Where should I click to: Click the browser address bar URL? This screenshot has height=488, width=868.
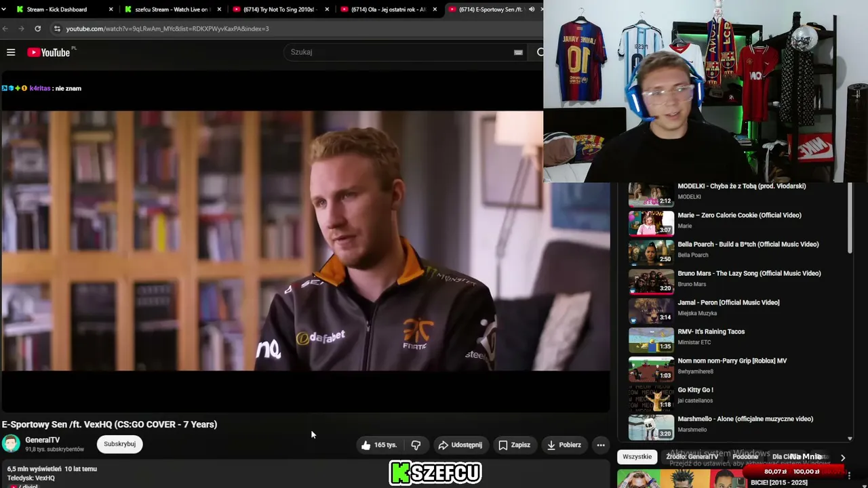[167, 28]
